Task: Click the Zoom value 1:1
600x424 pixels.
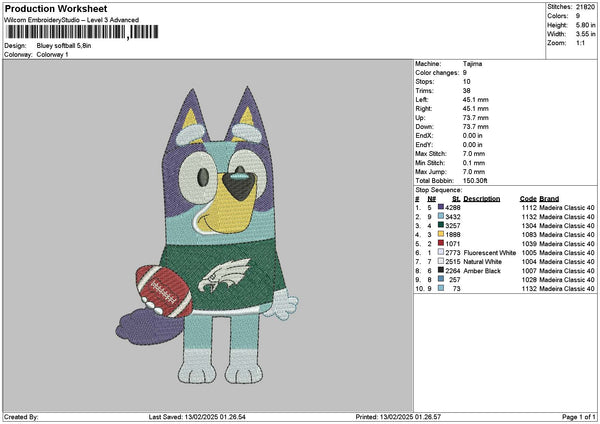Action: (x=580, y=43)
